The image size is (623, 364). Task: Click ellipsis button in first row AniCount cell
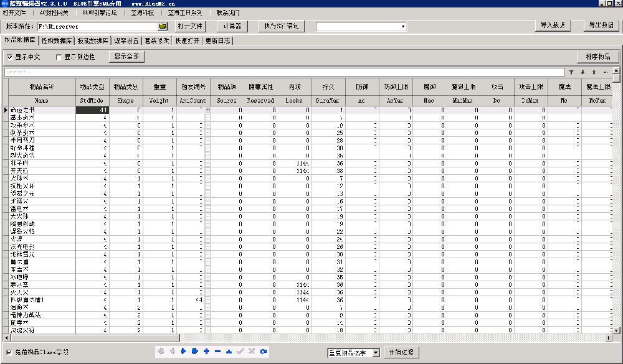[x=207, y=110]
